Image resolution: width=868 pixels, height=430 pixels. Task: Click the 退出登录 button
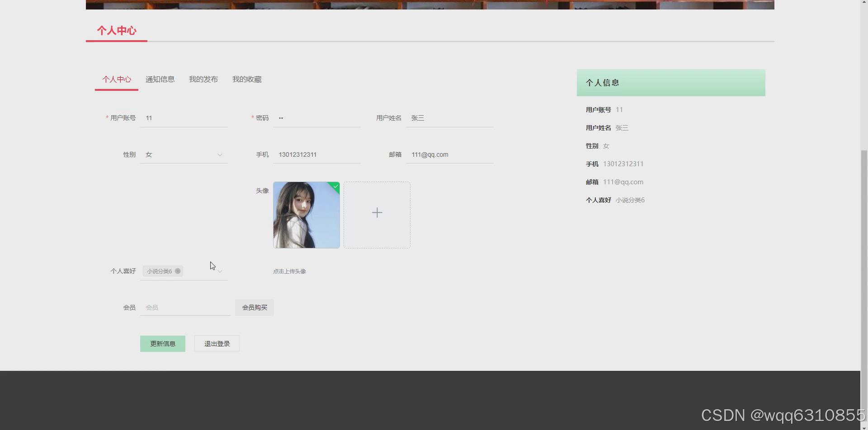point(217,343)
